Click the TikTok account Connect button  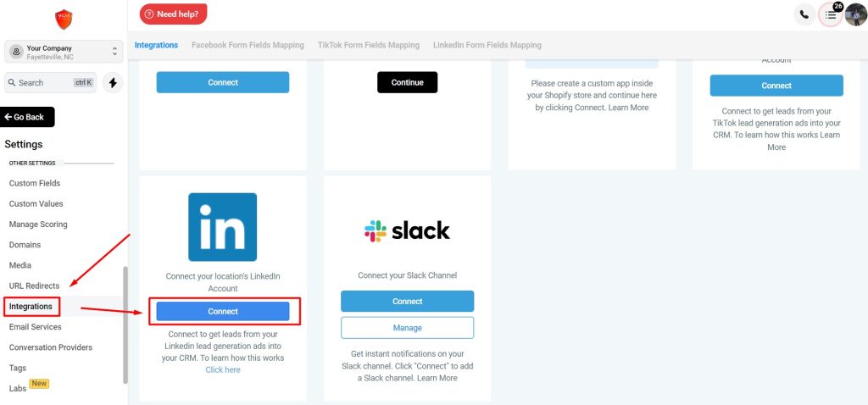click(776, 86)
